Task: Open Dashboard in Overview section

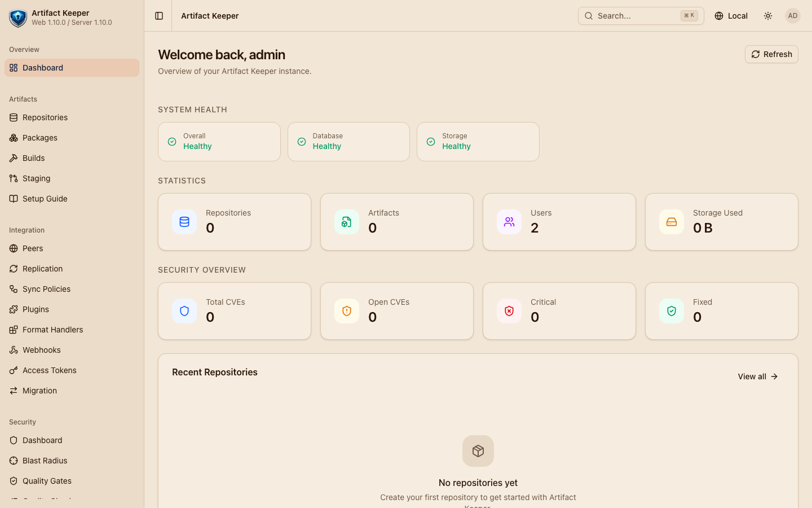Action: coord(72,68)
